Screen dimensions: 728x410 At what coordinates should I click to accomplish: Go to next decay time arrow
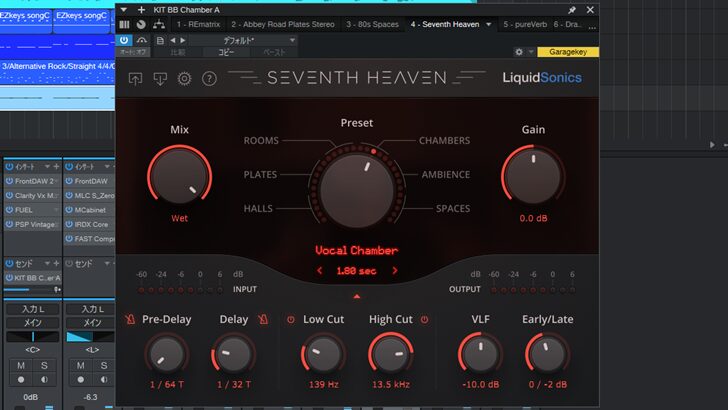(x=395, y=270)
